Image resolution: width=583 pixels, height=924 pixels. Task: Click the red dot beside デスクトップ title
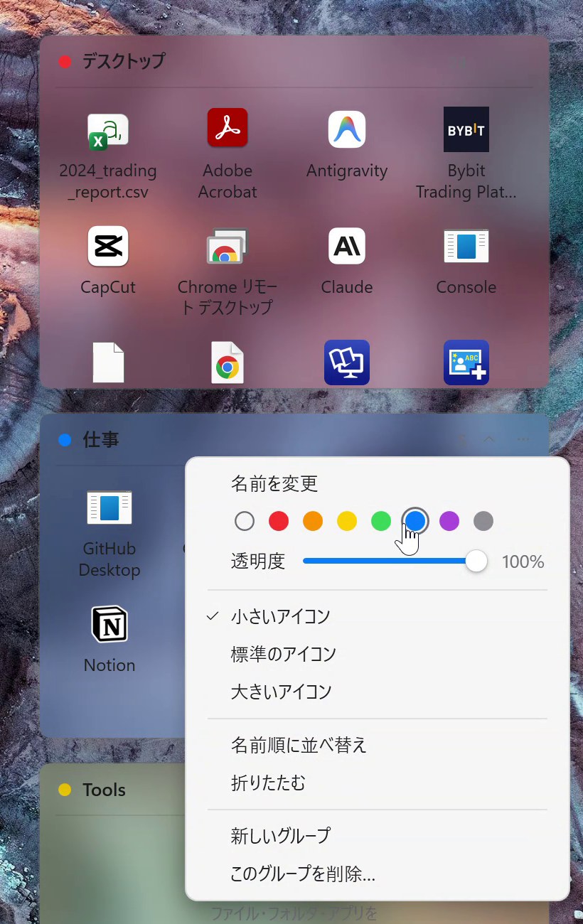click(x=65, y=62)
